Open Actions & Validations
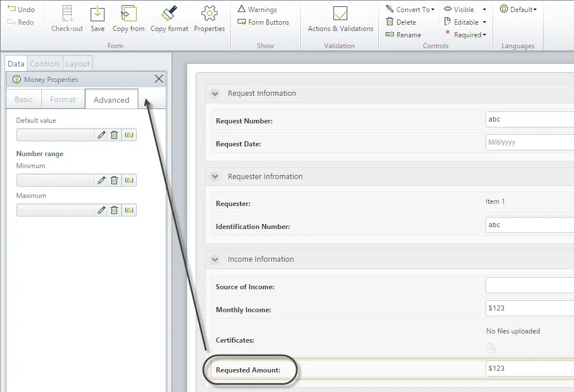The height and width of the screenshot is (392, 574). click(340, 19)
